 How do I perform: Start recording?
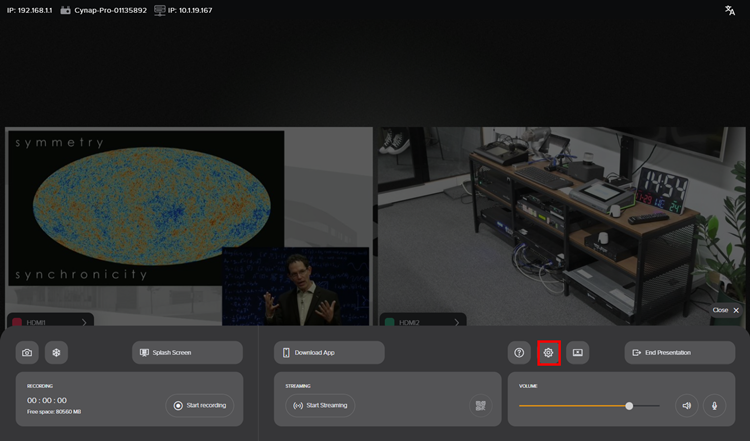[x=200, y=406]
